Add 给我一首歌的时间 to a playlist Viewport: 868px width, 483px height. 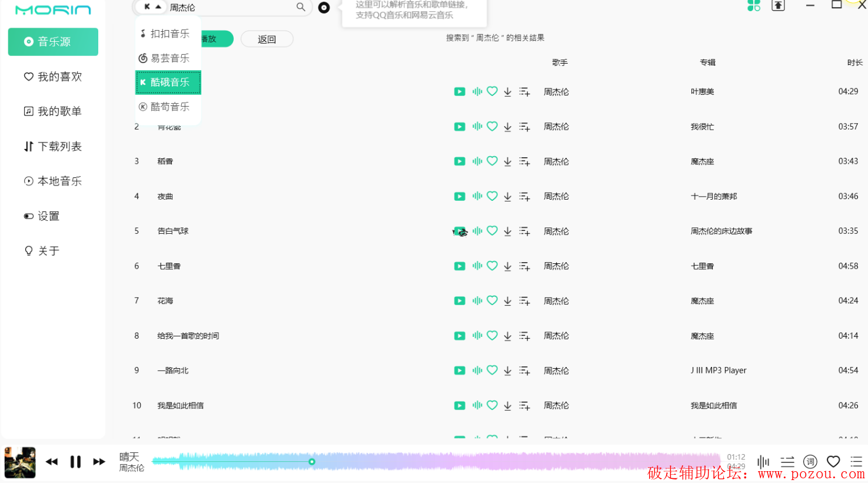pyautogui.click(x=524, y=336)
